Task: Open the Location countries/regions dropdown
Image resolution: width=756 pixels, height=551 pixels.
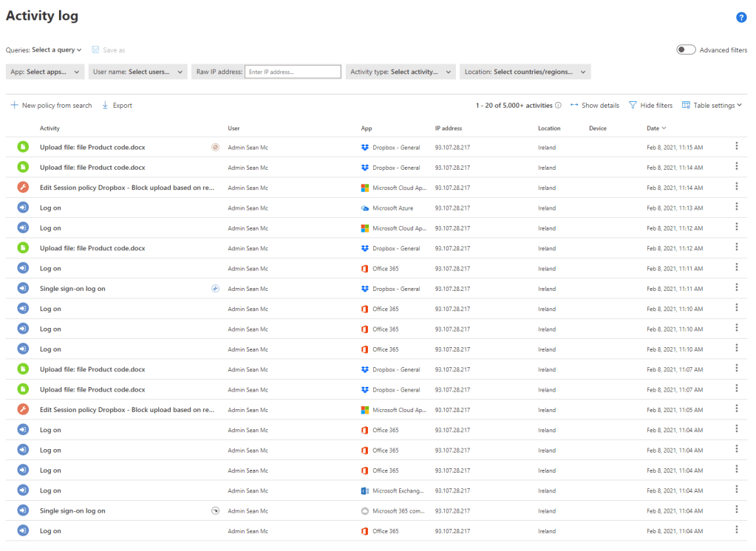Action: pyautogui.click(x=525, y=72)
